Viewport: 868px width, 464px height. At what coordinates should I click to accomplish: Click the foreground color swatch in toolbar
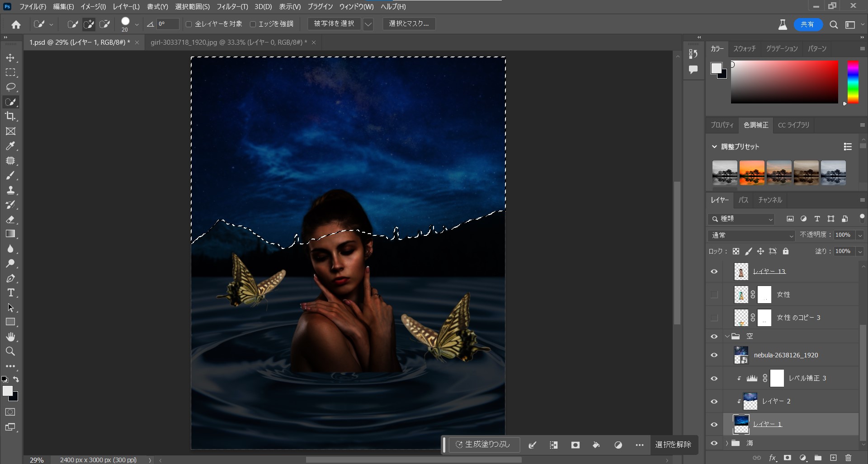tap(8, 391)
